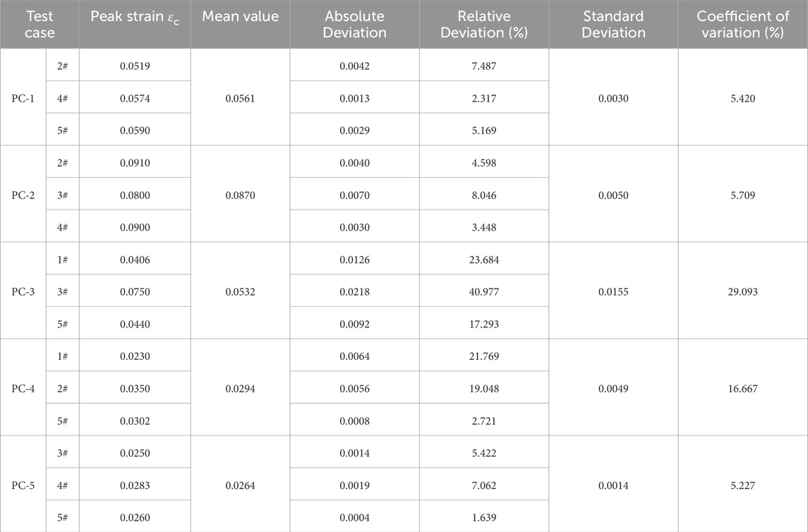
Task: Click standard deviation 0.0155
Action: tap(613, 291)
